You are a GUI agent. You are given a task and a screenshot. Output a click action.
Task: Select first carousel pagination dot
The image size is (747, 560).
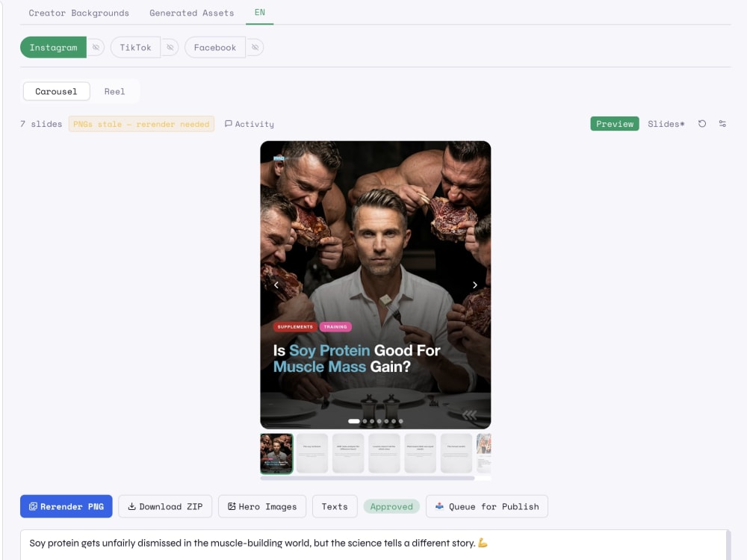coord(354,421)
